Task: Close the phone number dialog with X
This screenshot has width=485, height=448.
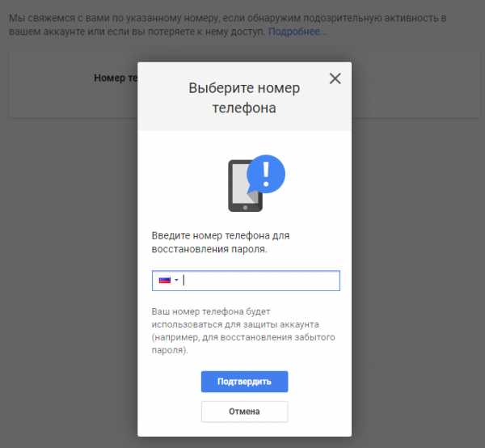Action: tap(335, 78)
